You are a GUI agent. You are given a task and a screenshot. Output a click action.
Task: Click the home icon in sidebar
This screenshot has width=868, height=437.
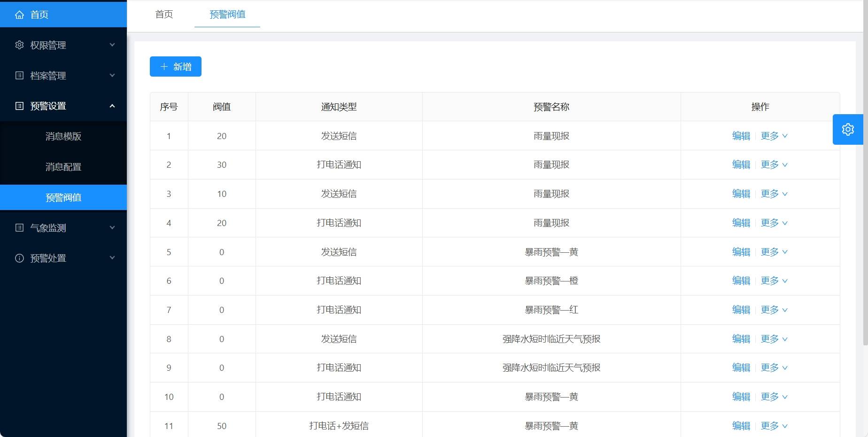(x=19, y=15)
